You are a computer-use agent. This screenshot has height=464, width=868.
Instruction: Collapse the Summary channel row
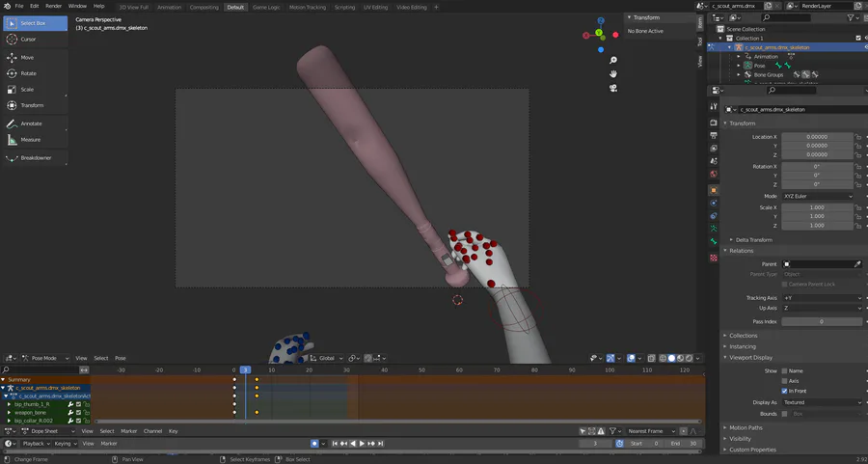pos(3,380)
